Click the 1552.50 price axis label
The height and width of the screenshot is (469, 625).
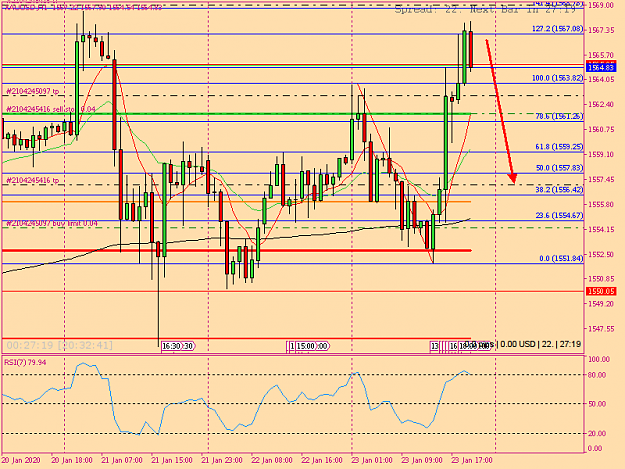[601, 254]
